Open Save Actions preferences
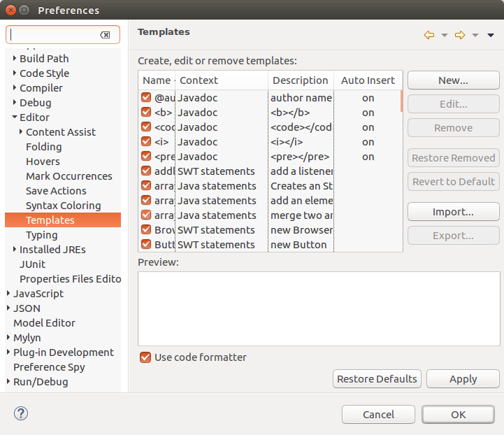 (x=56, y=191)
